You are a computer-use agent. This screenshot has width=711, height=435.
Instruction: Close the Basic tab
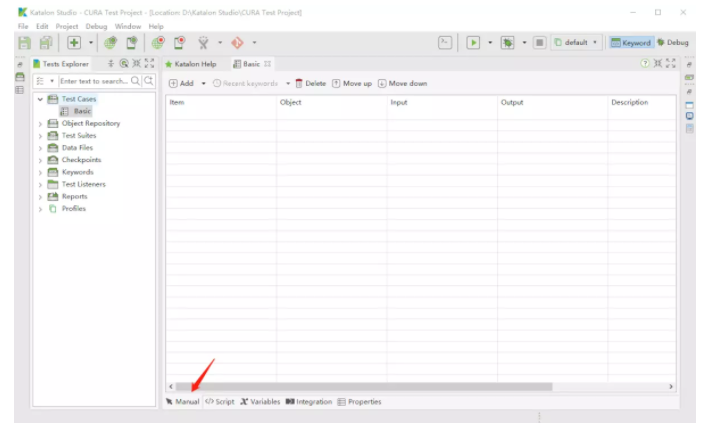coord(268,64)
